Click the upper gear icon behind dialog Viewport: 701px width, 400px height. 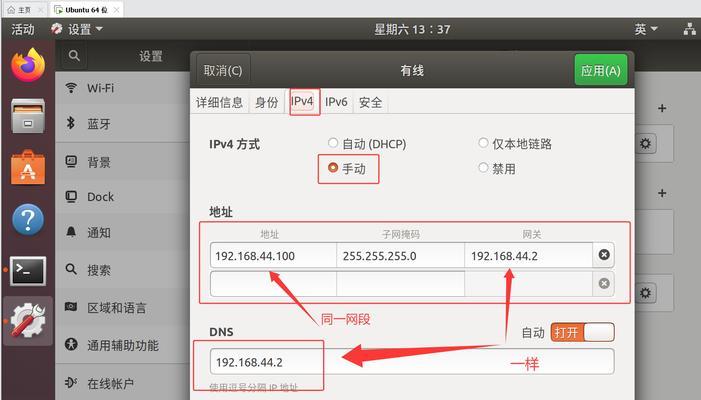click(x=645, y=144)
